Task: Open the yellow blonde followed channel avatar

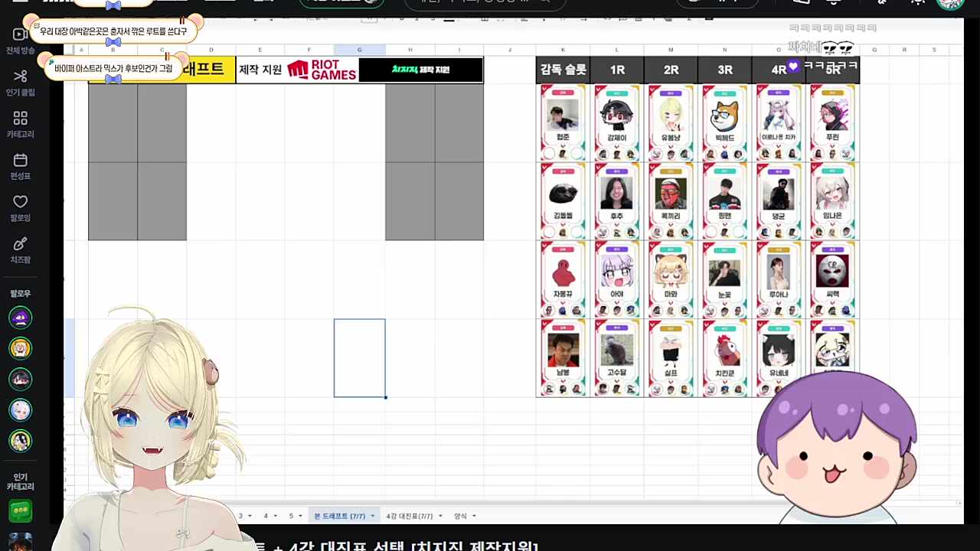Action: (20, 348)
